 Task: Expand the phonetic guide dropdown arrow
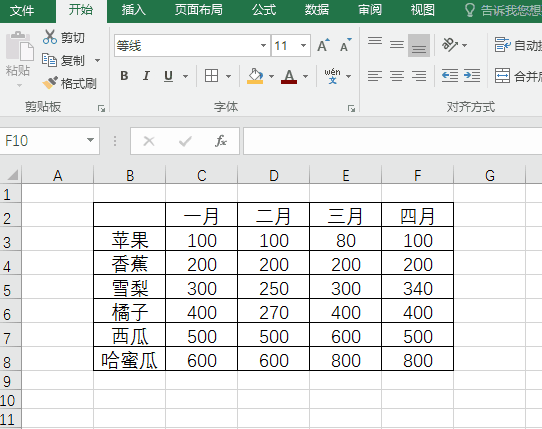coord(348,76)
